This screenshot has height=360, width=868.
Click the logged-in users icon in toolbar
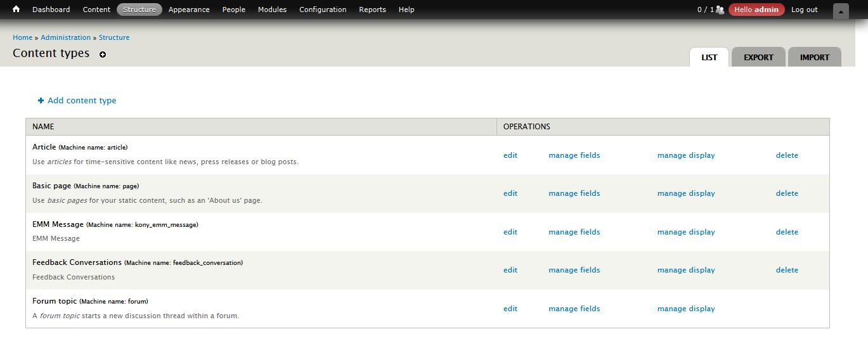[x=720, y=10]
